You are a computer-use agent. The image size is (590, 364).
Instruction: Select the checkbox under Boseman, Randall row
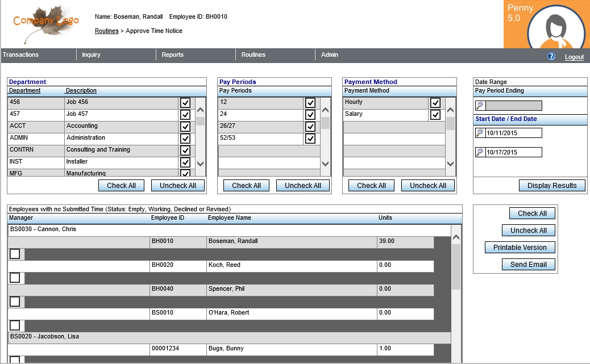[x=15, y=254]
